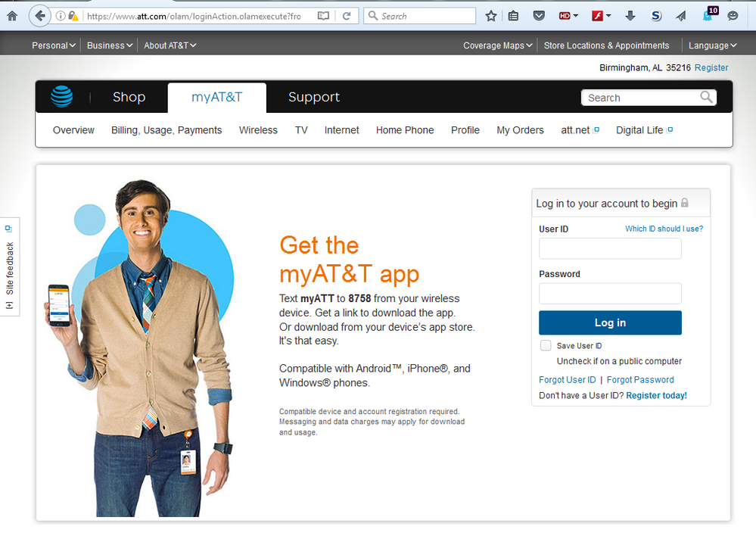The width and height of the screenshot is (756, 539).
Task: Open the Pocket save icon
Action: point(540,16)
